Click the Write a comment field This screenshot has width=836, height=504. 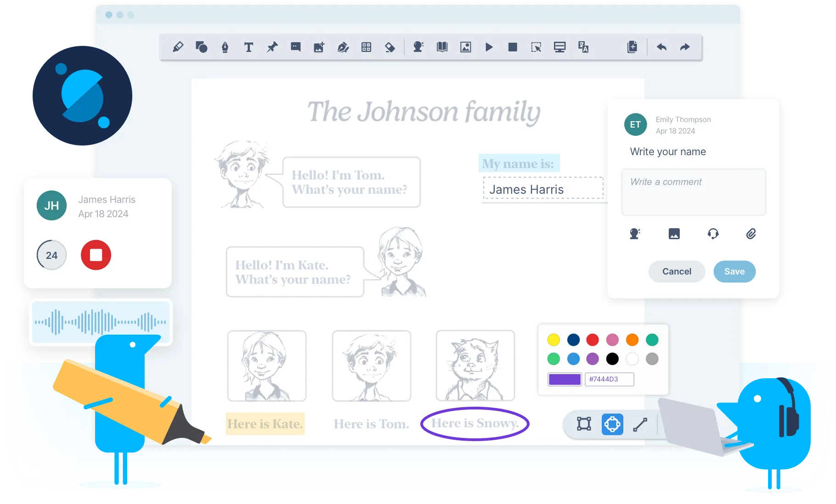[x=694, y=192]
